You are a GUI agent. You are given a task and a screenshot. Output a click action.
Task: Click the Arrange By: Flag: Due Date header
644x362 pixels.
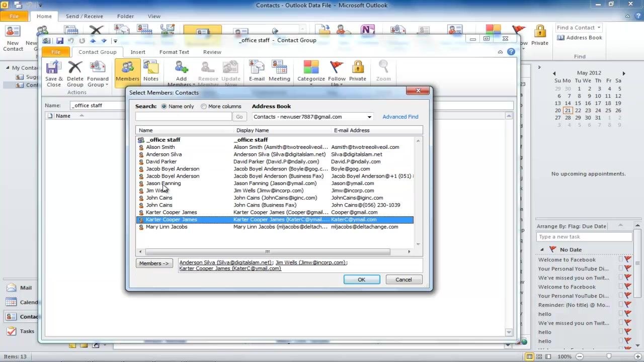click(x=573, y=226)
